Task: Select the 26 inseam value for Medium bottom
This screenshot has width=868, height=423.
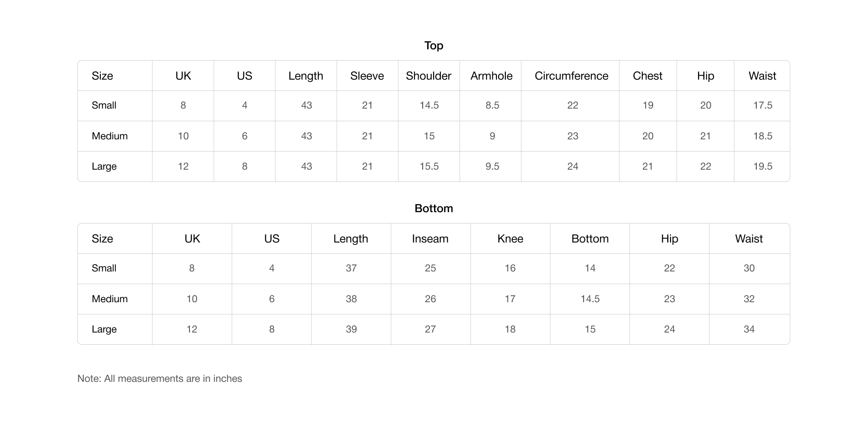Action: click(430, 299)
